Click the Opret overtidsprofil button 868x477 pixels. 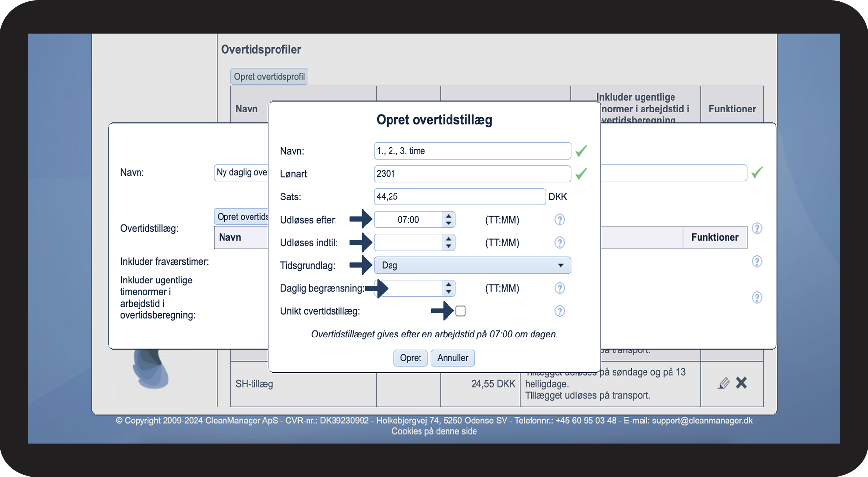269,77
